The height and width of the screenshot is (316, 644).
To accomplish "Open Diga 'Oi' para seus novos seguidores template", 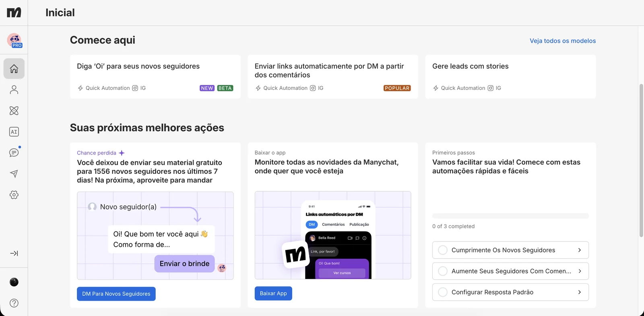I will 155,77.
